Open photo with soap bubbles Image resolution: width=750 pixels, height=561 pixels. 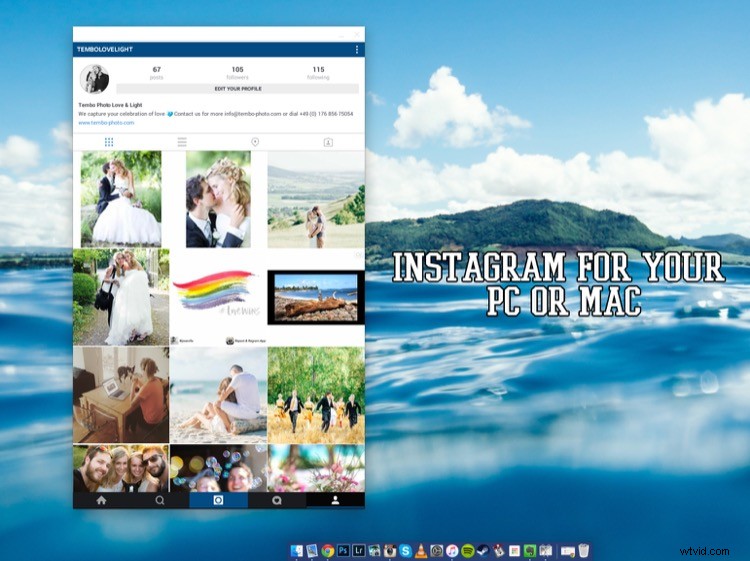click(x=218, y=468)
